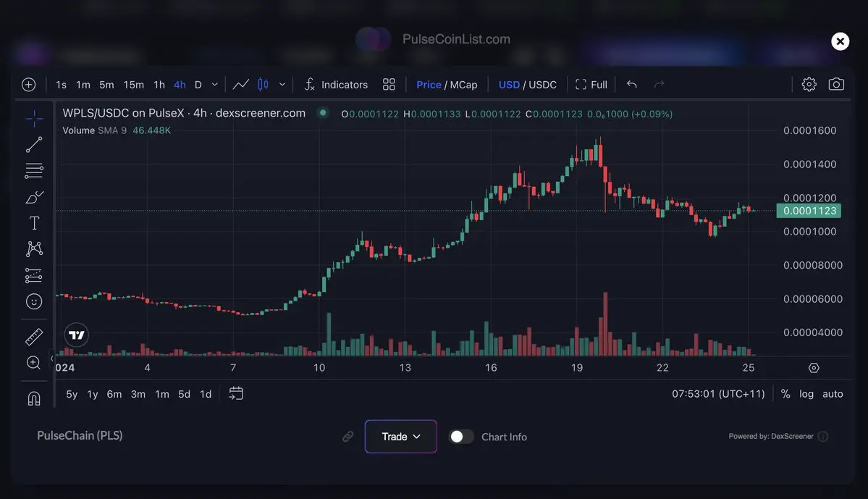Undo the last chart action
This screenshot has height=499, width=868.
click(631, 84)
